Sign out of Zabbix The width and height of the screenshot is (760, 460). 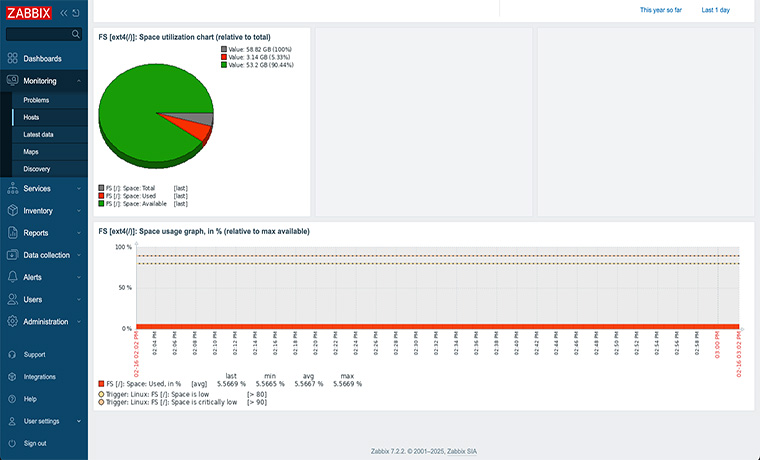pyautogui.click(x=35, y=443)
